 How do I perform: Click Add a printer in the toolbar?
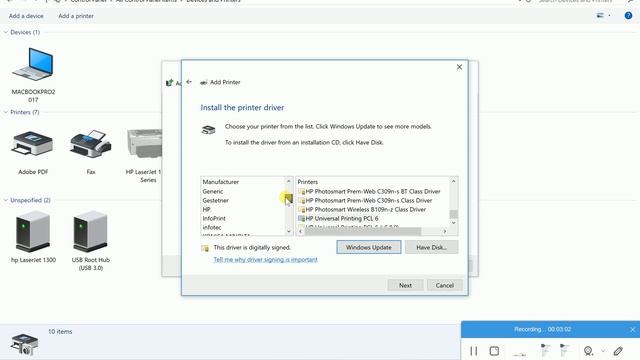pyautogui.click(x=76, y=16)
